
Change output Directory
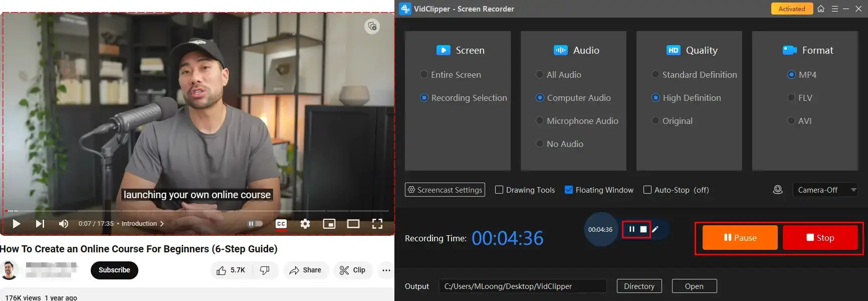click(x=639, y=286)
